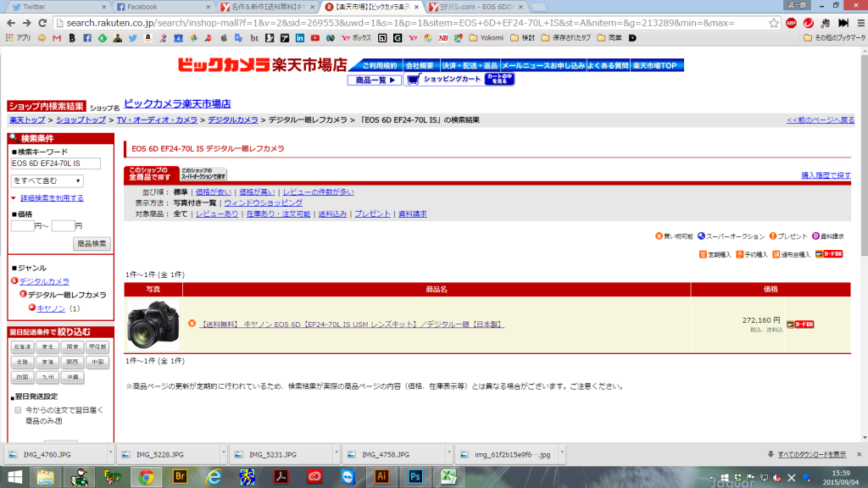Viewport: 868px width, 488px height.
Task: Click the 商品検索 button
Action: 92,244
